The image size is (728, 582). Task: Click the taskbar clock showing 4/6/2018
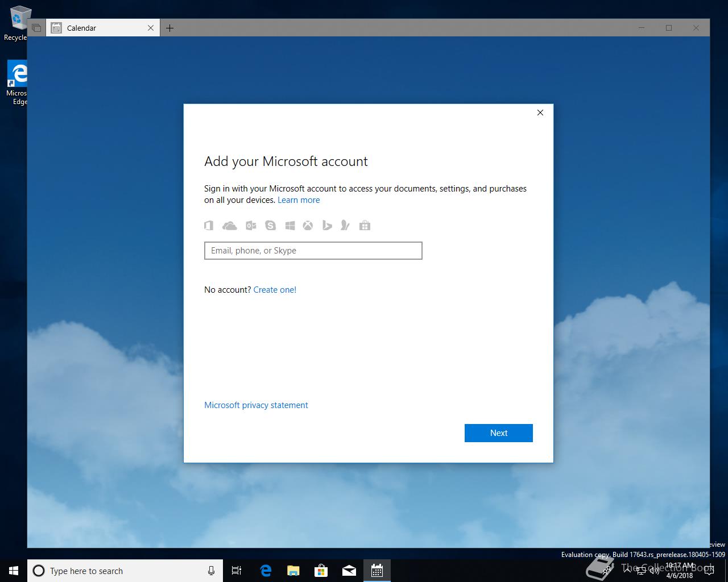[680, 571]
